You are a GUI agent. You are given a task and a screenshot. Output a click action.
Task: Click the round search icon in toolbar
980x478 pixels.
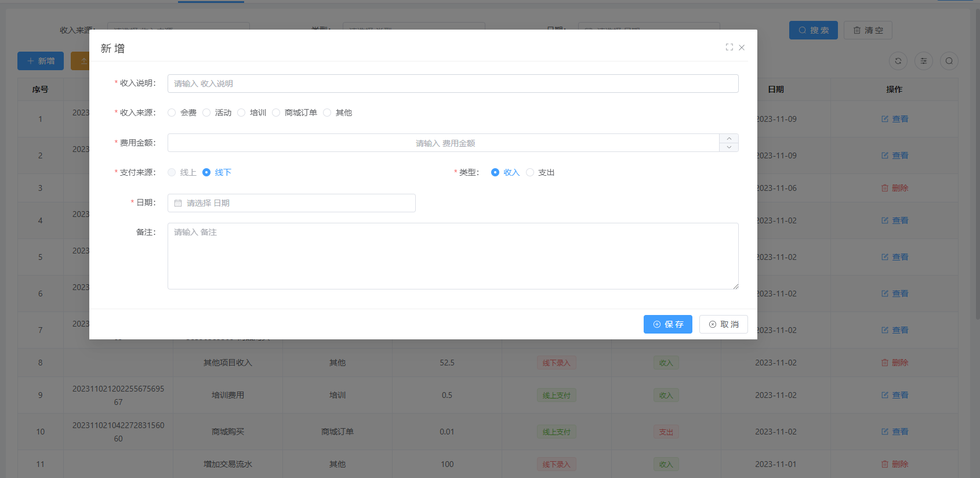pyautogui.click(x=949, y=61)
